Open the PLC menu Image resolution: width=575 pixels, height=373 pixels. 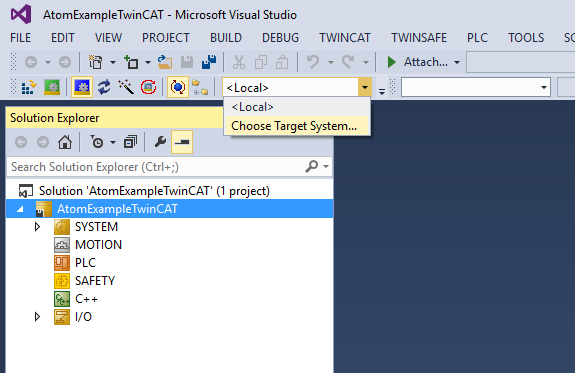[477, 38]
